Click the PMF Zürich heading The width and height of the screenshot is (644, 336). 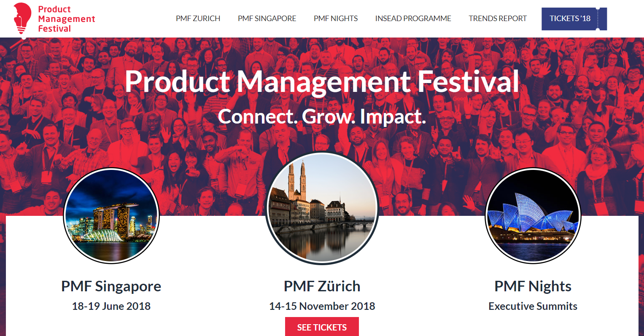coord(322,286)
